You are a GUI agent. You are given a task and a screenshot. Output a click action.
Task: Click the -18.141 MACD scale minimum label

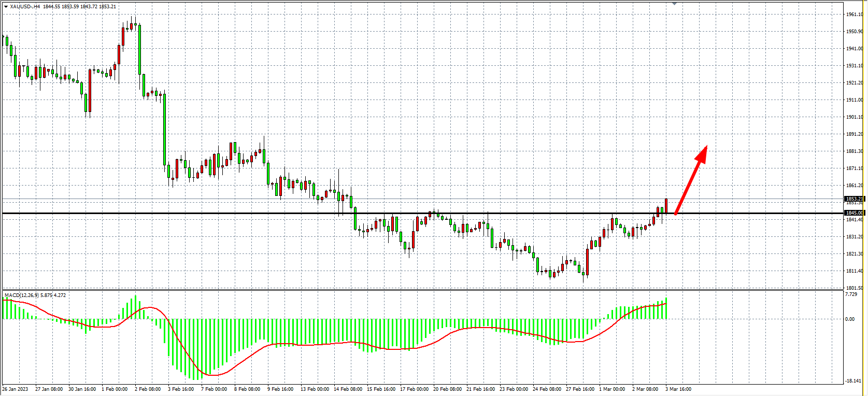tap(852, 381)
